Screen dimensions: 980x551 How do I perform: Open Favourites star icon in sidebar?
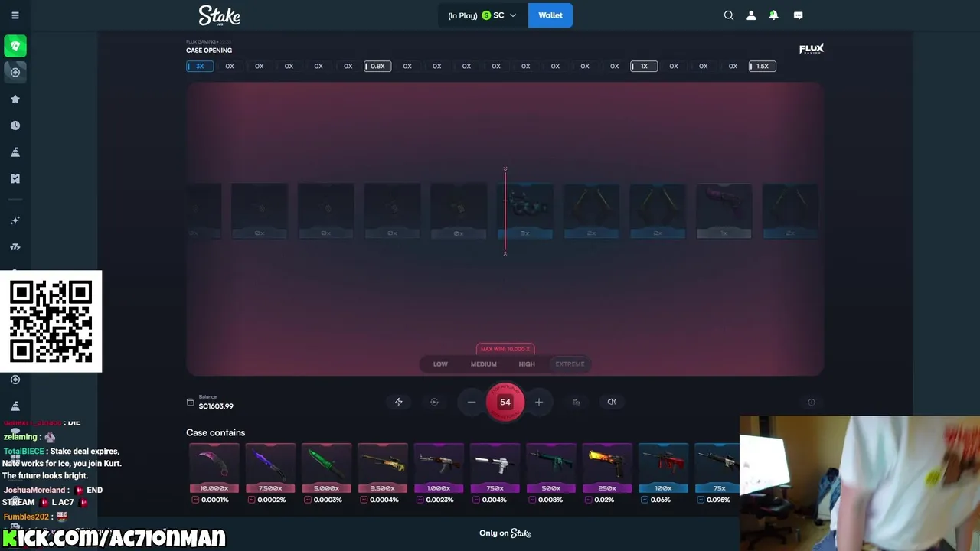pyautogui.click(x=15, y=99)
